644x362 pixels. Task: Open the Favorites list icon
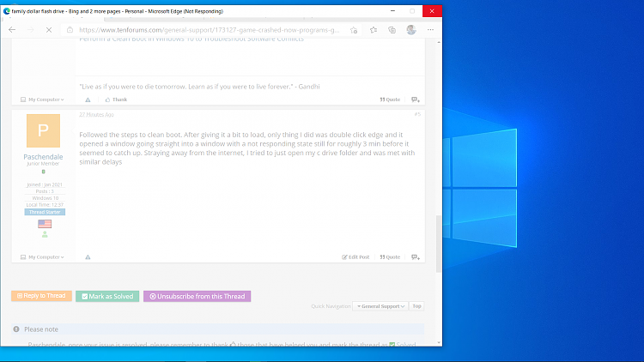pyautogui.click(x=374, y=30)
